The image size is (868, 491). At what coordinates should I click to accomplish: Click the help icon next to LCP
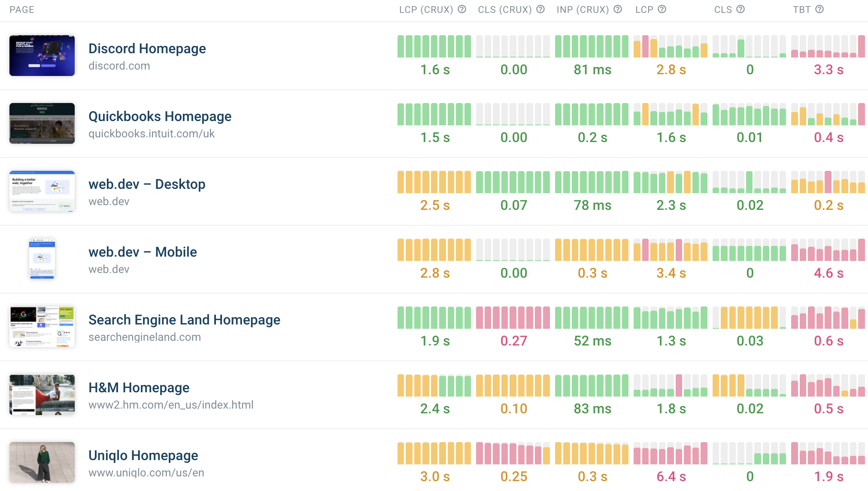click(662, 9)
